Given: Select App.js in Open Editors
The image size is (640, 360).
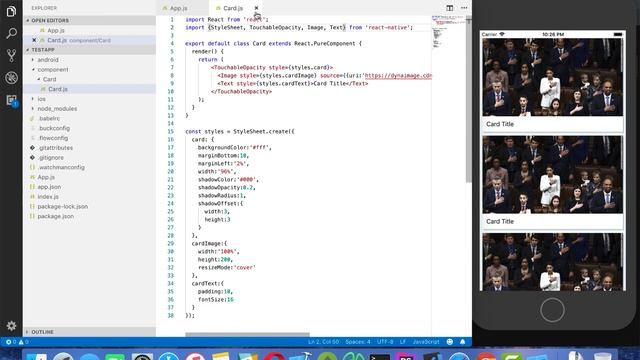Looking at the screenshot, I should (56, 30).
